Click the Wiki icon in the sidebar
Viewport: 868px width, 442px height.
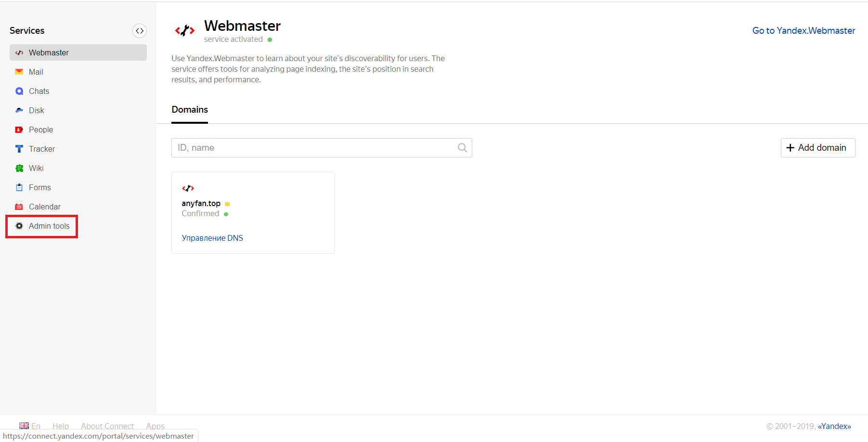pyautogui.click(x=19, y=168)
